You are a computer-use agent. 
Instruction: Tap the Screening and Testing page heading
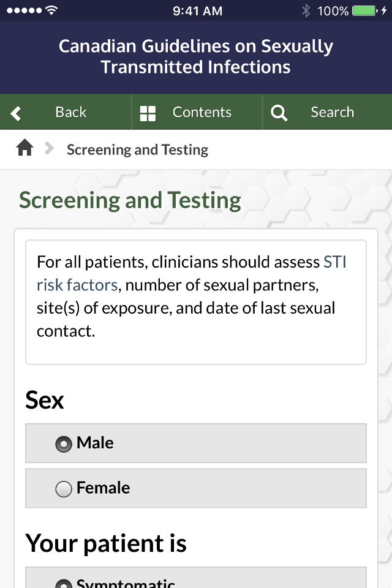tap(131, 200)
